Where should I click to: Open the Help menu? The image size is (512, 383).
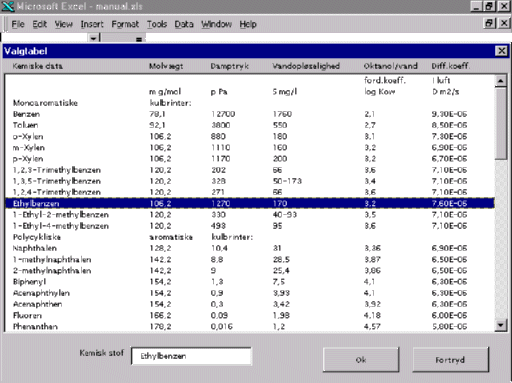248,24
